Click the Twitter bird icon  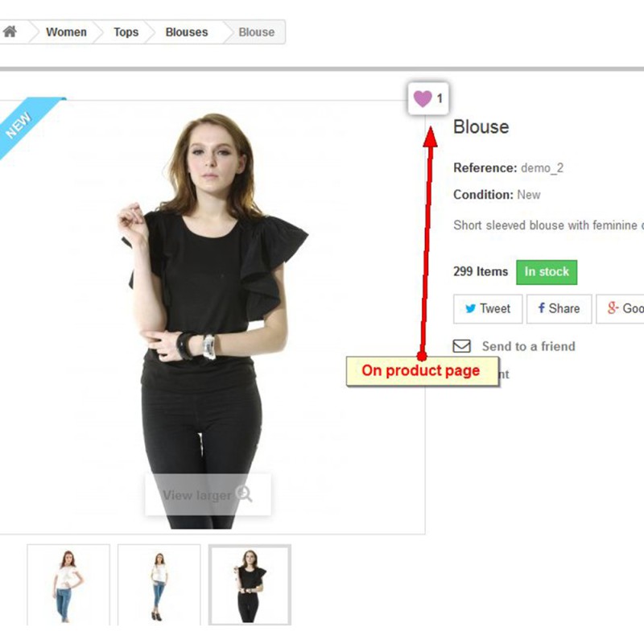pyautogui.click(x=471, y=308)
